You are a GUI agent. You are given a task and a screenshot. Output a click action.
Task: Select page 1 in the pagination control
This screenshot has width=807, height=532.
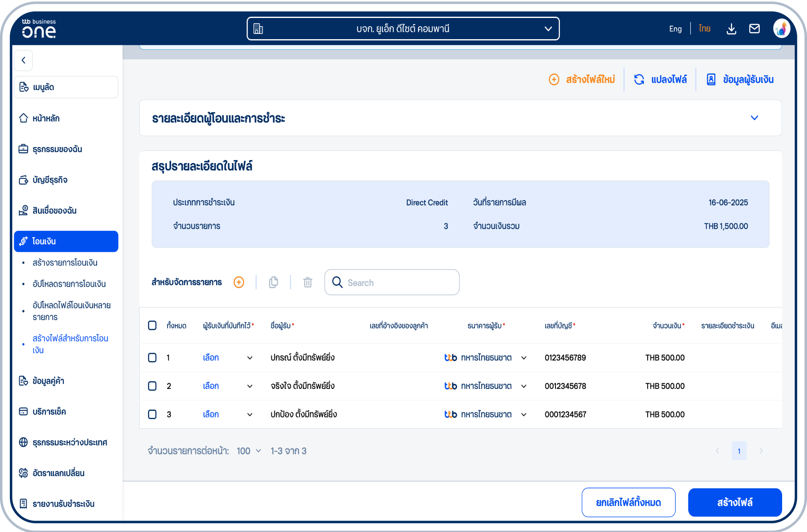739,451
